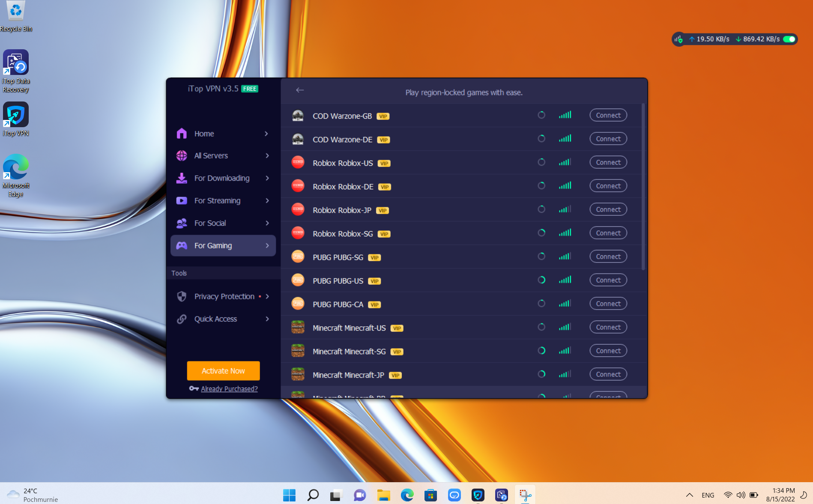The image size is (813, 504).
Task: Connect to Roblox Roblox-DE server
Action: (608, 186)
